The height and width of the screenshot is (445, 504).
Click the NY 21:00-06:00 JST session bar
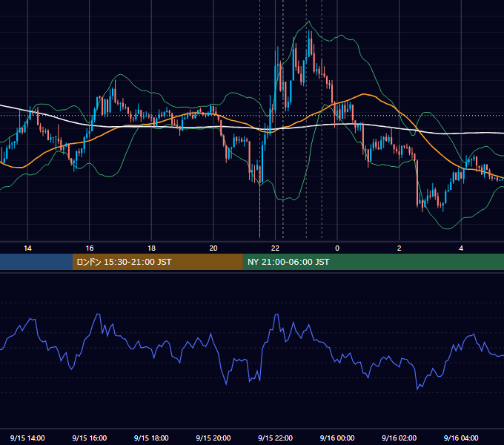(x=373, y=262)
